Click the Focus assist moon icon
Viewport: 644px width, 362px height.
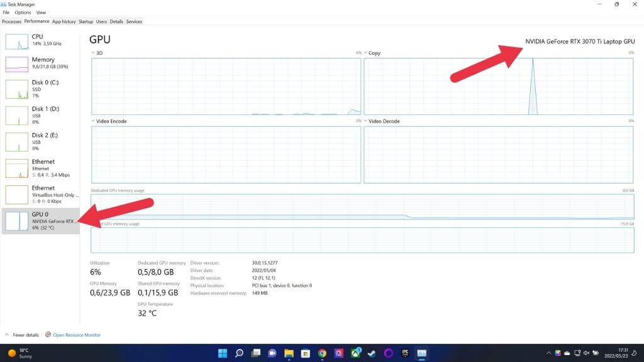point(635,353)
